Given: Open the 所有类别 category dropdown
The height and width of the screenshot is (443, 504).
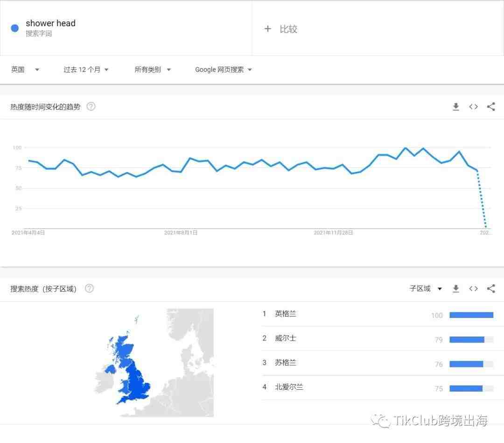Looking at the screenshot, I should (152, 70).
